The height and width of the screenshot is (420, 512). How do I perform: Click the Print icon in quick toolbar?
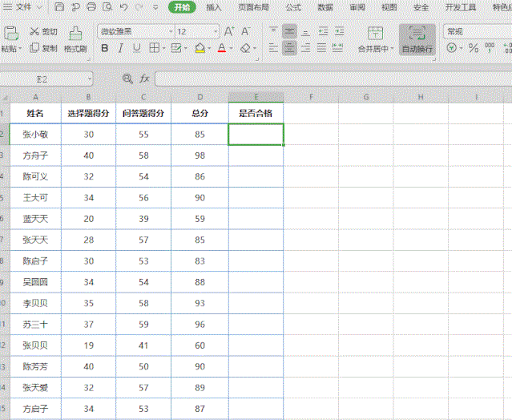91,7
